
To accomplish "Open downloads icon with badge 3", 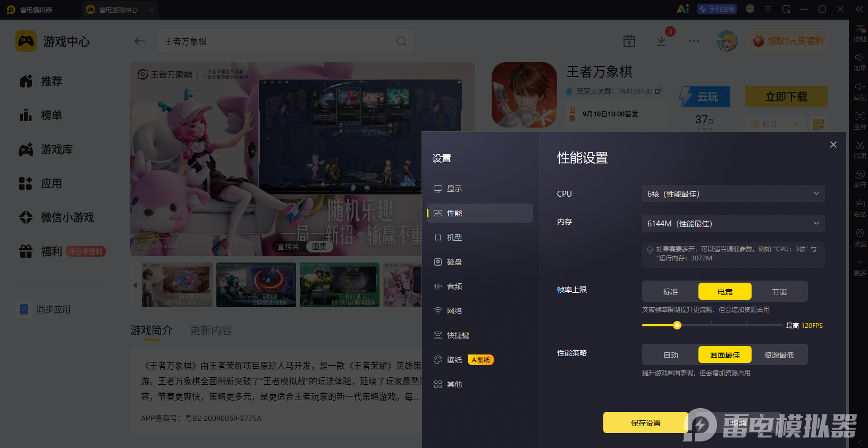I will 661,41.
